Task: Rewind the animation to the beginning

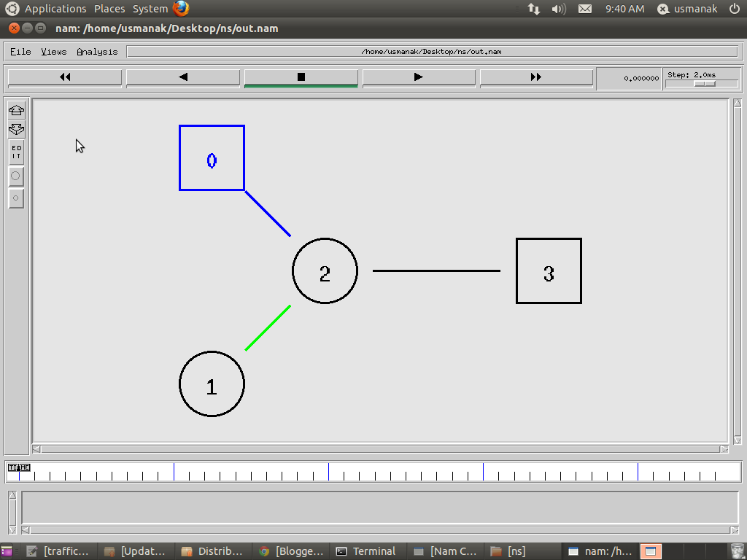Action: coord(64,76)
